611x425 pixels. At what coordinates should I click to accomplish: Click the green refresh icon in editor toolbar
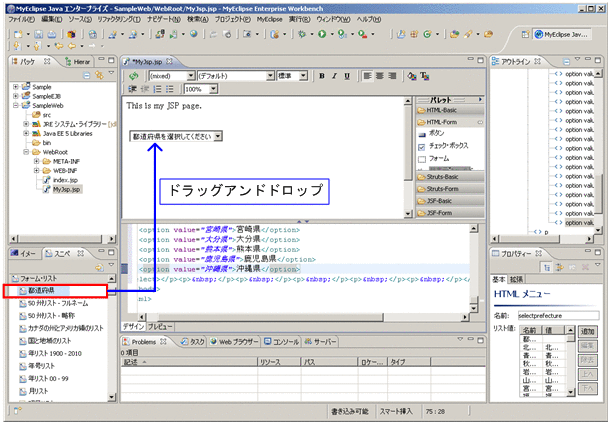(133, 75)
